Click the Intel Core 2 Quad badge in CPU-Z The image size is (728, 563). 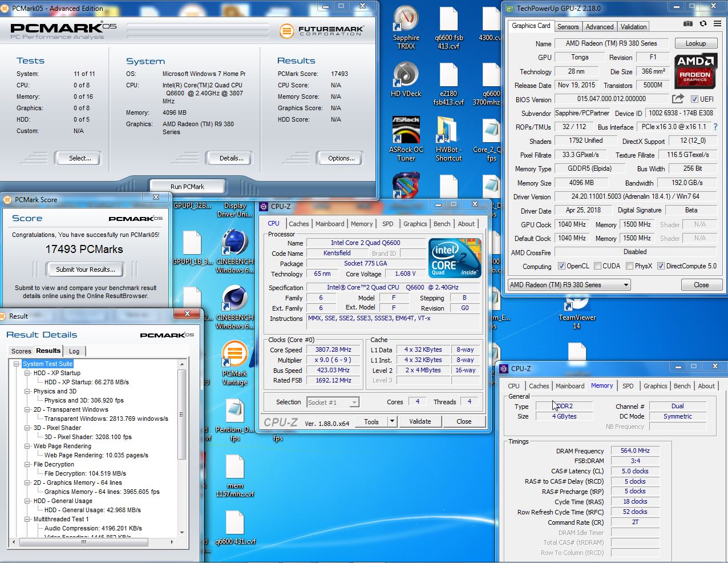(x=455, y=258)
